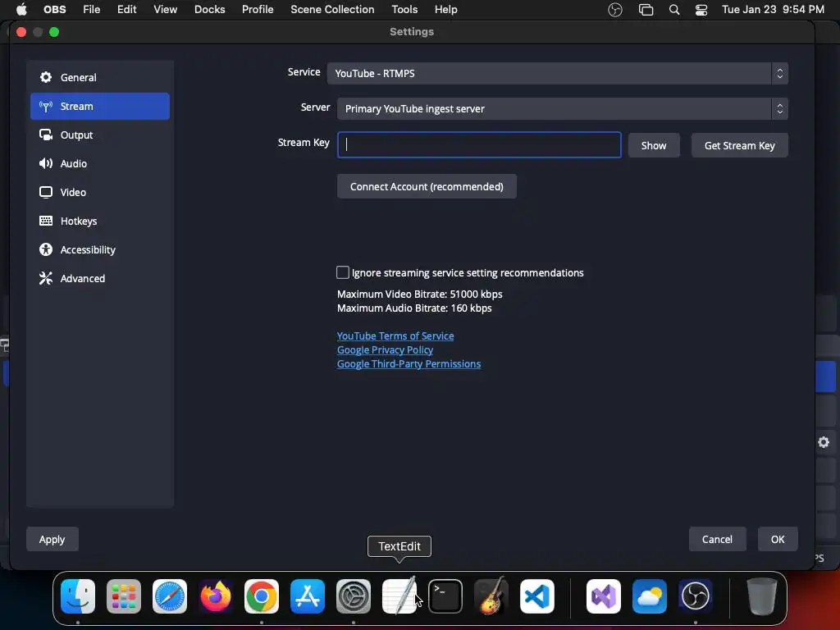
Task: Open the Trash from the Dock
Action: [x=762, y=596]
